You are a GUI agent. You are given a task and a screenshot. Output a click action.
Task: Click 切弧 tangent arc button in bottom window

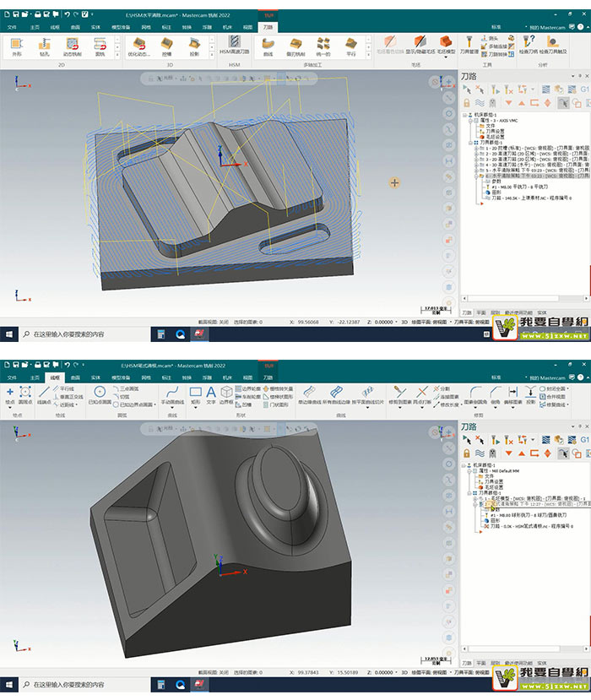click(122, 397)
